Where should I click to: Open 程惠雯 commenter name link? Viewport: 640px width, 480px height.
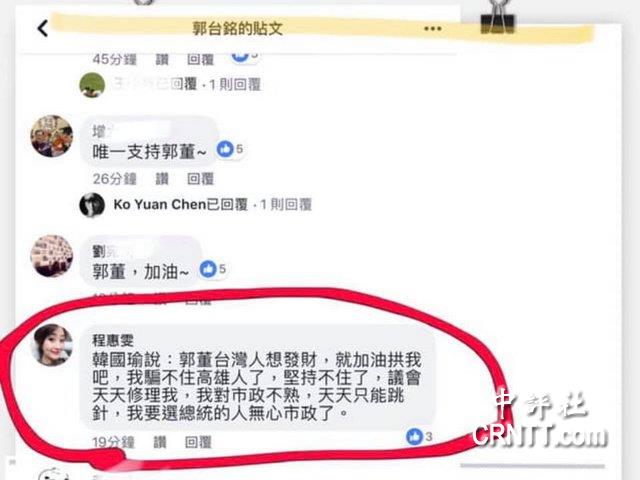[113, 340]
